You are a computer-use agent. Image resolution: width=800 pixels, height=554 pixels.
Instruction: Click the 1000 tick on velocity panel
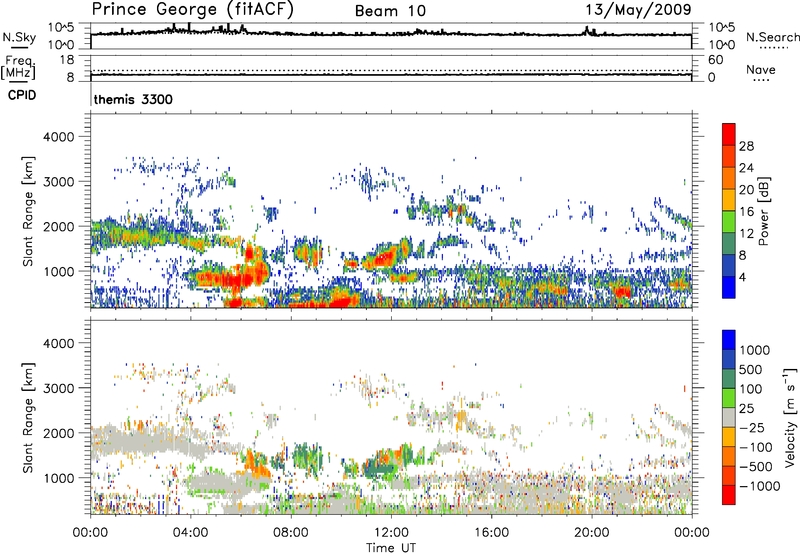[x=58, y=478]
